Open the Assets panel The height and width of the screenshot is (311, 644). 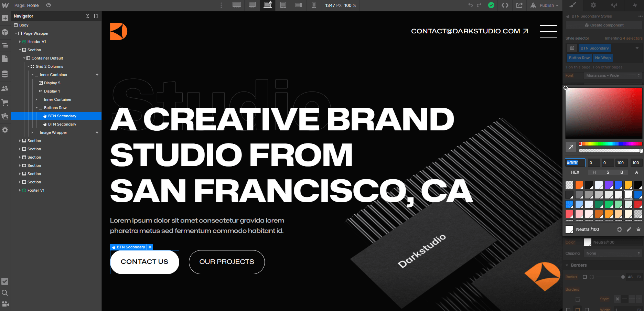pos(5,116)
